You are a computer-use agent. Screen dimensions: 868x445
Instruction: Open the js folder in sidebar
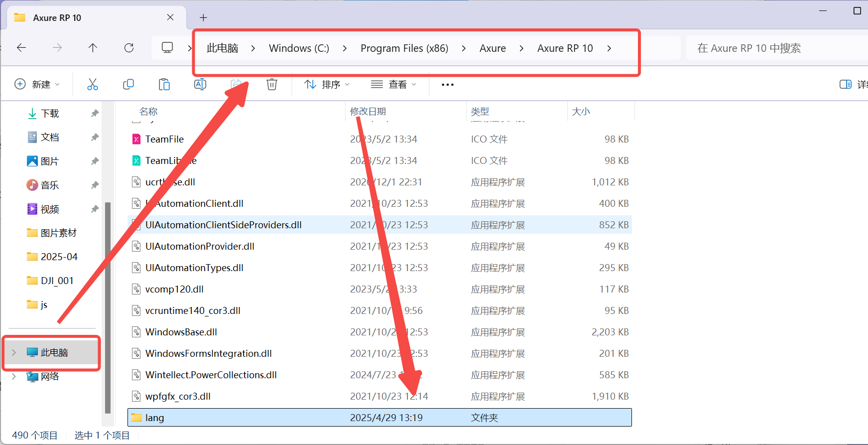(x=37, y=304)
